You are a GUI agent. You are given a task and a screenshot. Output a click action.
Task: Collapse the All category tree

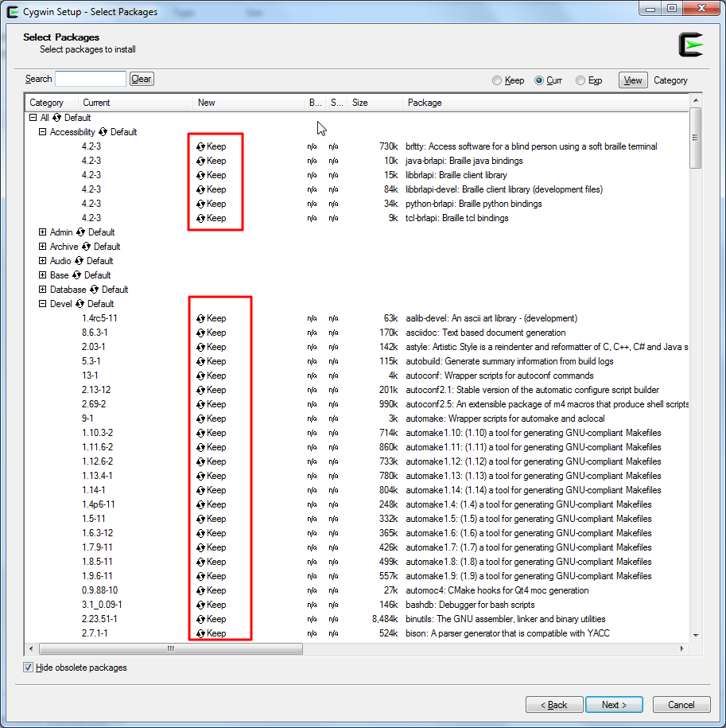point(33,118)
